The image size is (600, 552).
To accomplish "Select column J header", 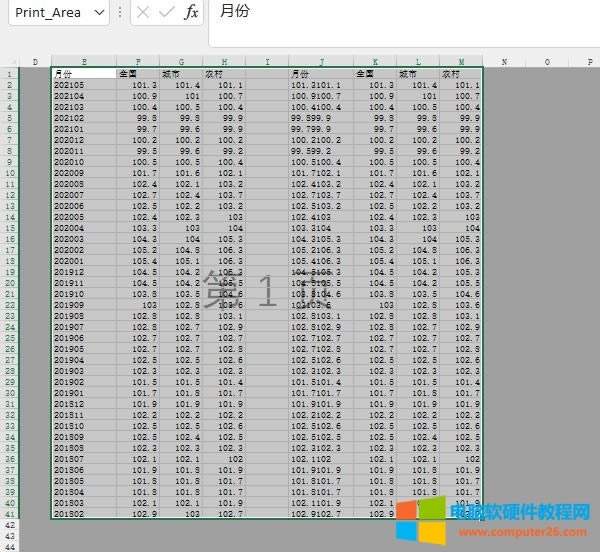I will click(320, 62).
